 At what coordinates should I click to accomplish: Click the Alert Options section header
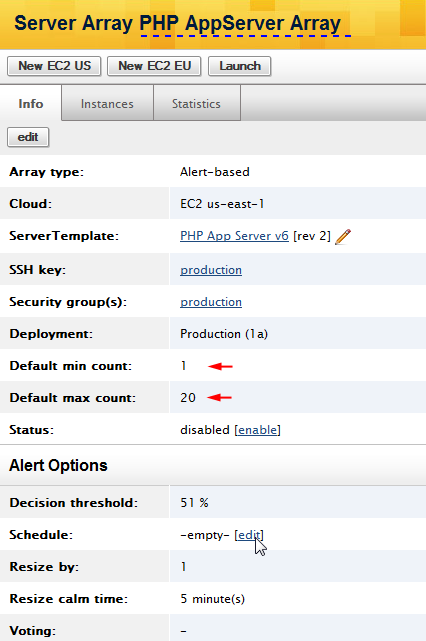pyautogui.click(x=58, y=465)
